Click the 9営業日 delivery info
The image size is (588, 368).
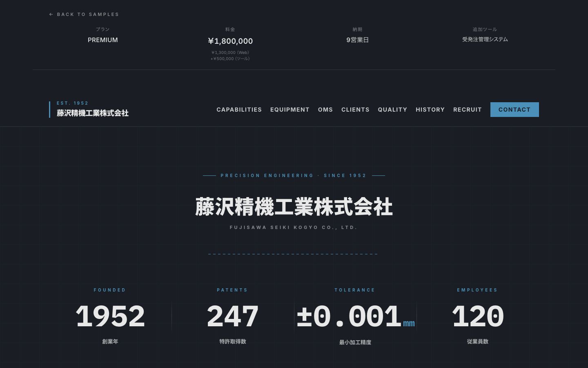(x=357, y=40)
